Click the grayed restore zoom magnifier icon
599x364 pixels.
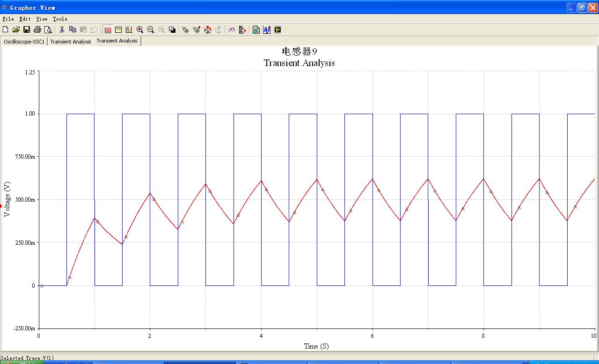click(161, 29)
